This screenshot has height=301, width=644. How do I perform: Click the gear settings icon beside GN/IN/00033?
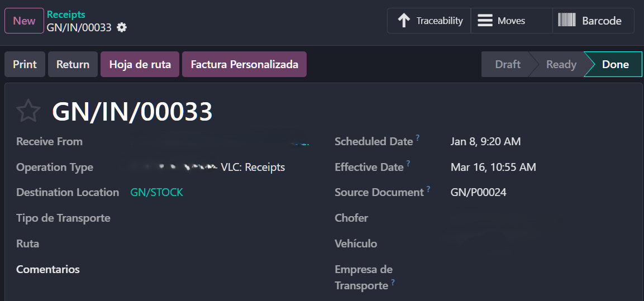pos(122,27)
